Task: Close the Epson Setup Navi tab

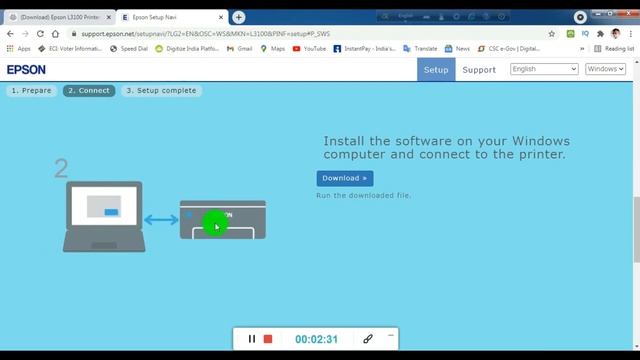Action: 221,17
